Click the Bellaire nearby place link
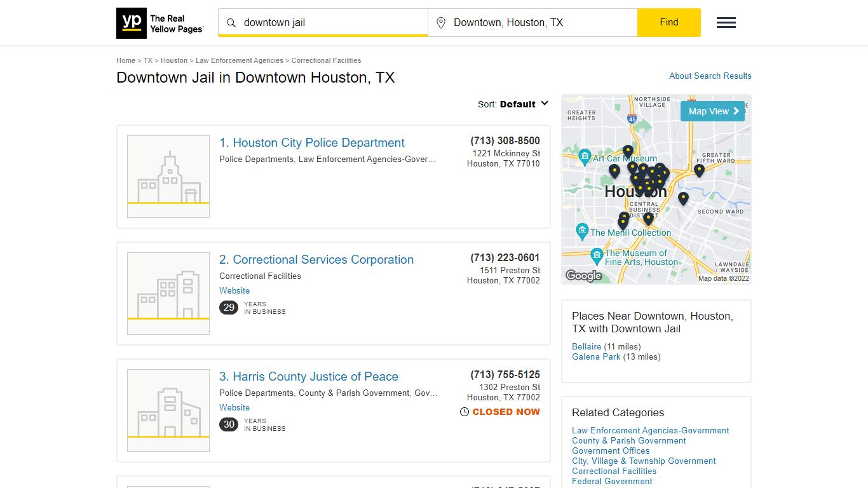868x488 pixels. (x=587, y=346)
